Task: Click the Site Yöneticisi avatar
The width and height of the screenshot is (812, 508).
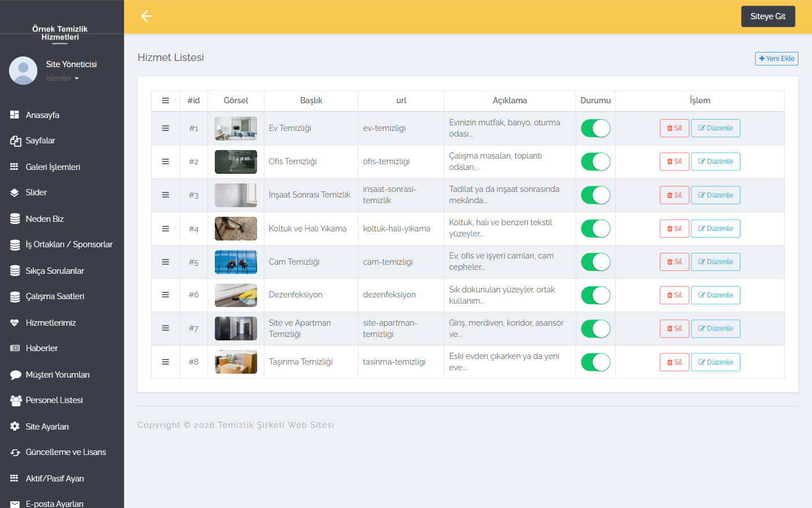Action: pos(23,71)
